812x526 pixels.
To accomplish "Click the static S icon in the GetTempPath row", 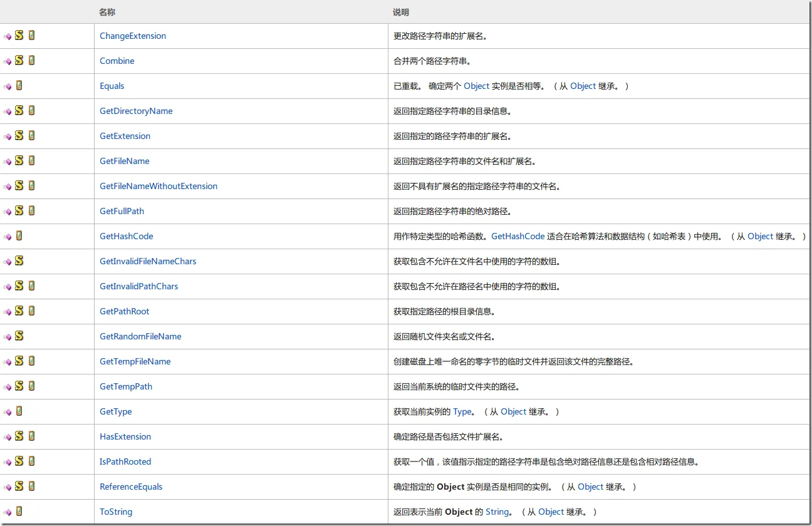I will click(x=19, y=386).
